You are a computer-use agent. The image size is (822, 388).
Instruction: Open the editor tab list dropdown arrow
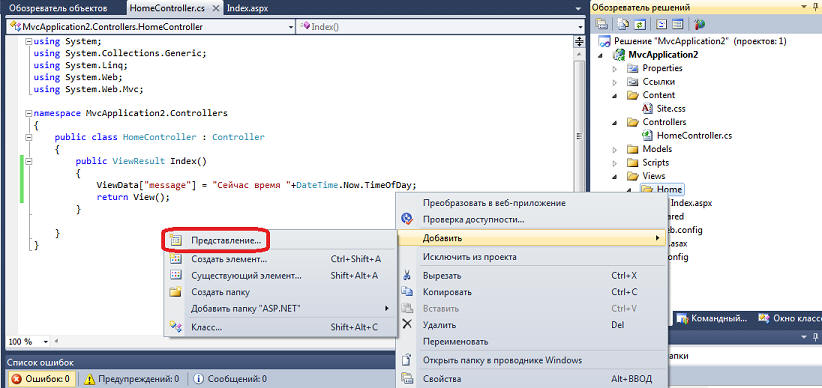(579, 9)
